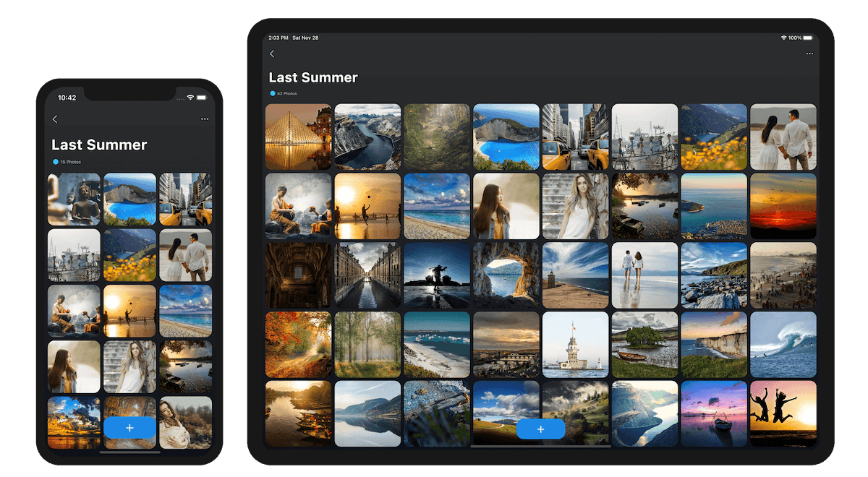Tap the tablet battery icon in status bar
This screenshot has height=477, width=868.
[809, 38]
